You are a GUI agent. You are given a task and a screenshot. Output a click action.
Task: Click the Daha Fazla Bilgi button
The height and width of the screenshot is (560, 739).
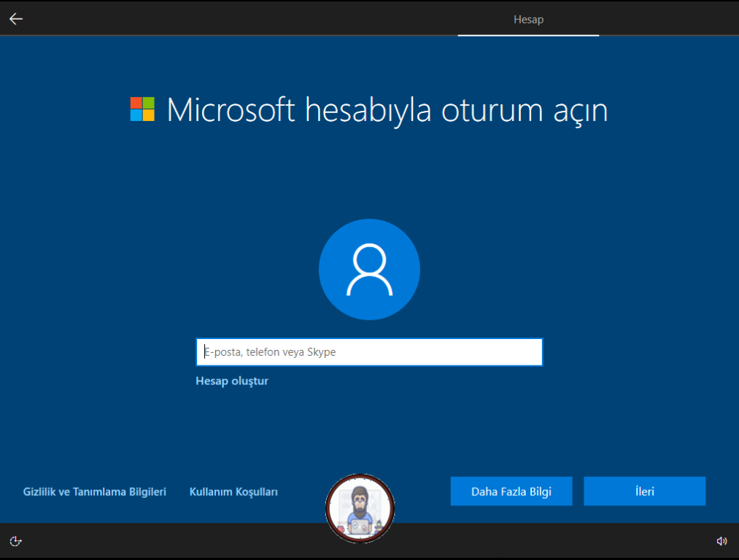511,491
